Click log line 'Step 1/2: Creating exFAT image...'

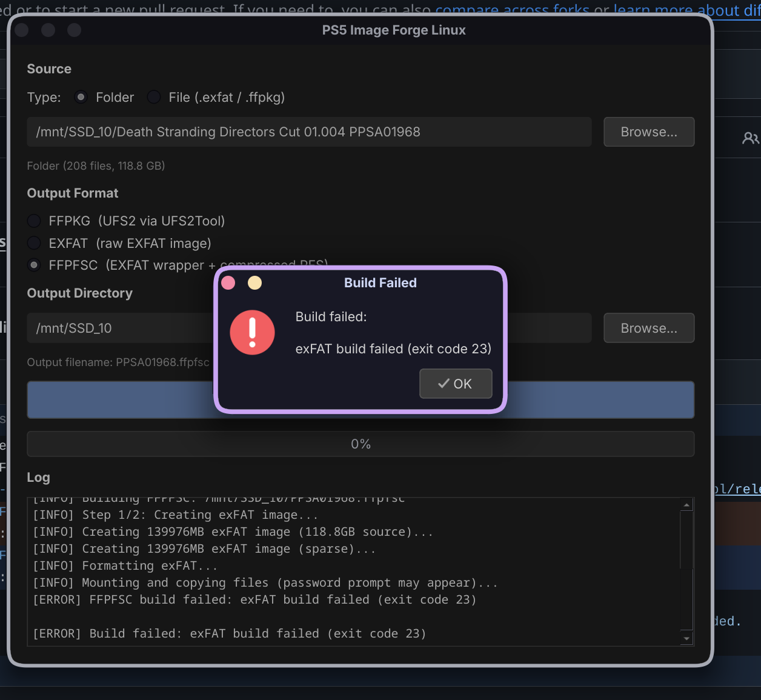(175, 515)
